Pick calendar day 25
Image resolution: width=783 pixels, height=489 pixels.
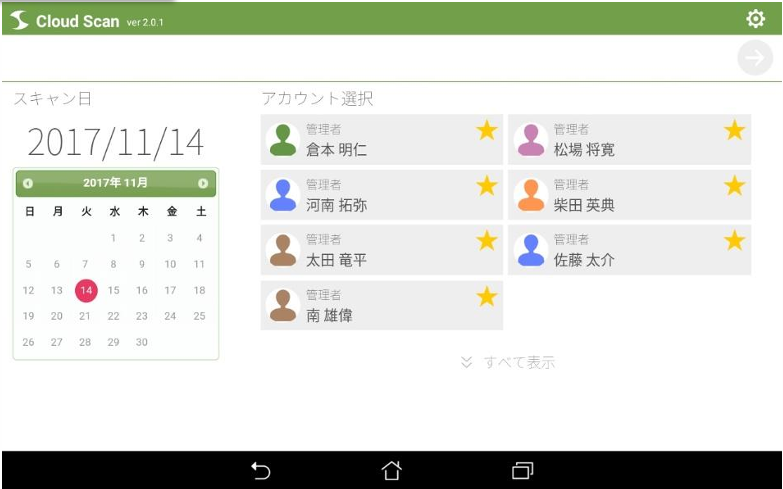click(199, 316)
